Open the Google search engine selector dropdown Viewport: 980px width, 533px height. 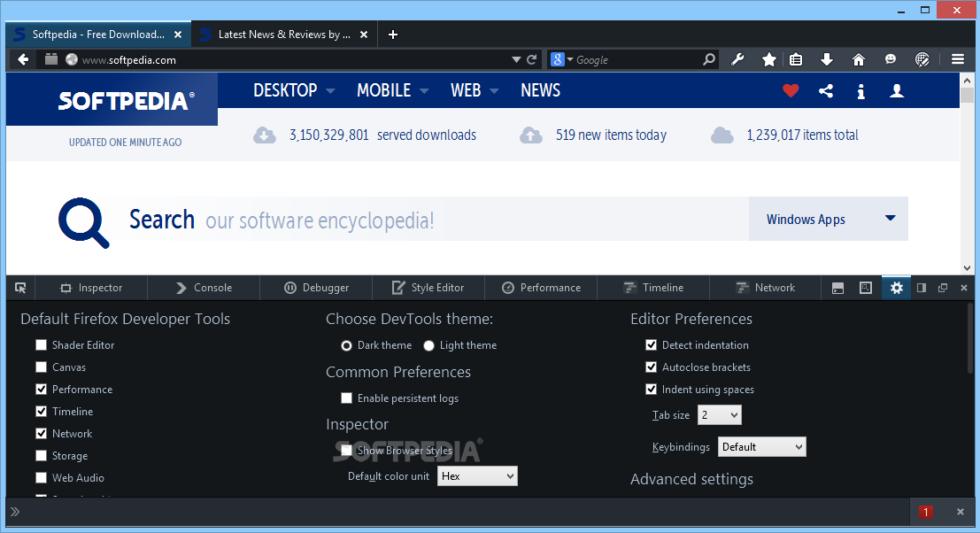click(562, 59)
